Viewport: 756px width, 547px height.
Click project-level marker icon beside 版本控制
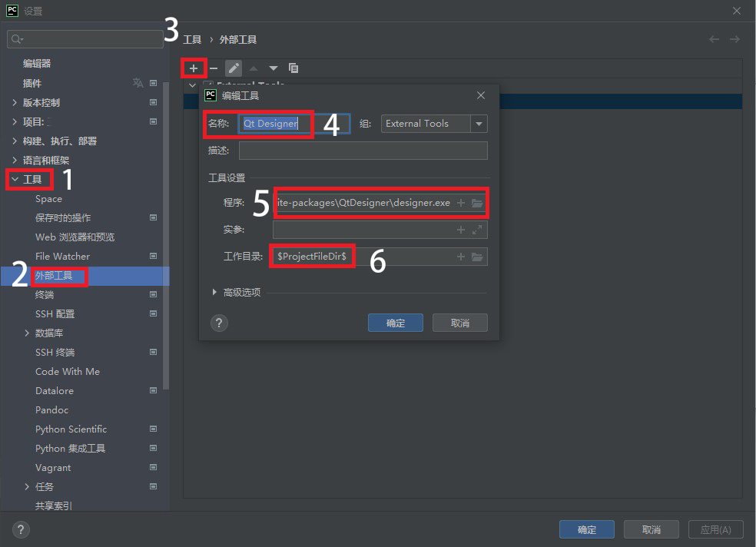click(x=154, y=103)
